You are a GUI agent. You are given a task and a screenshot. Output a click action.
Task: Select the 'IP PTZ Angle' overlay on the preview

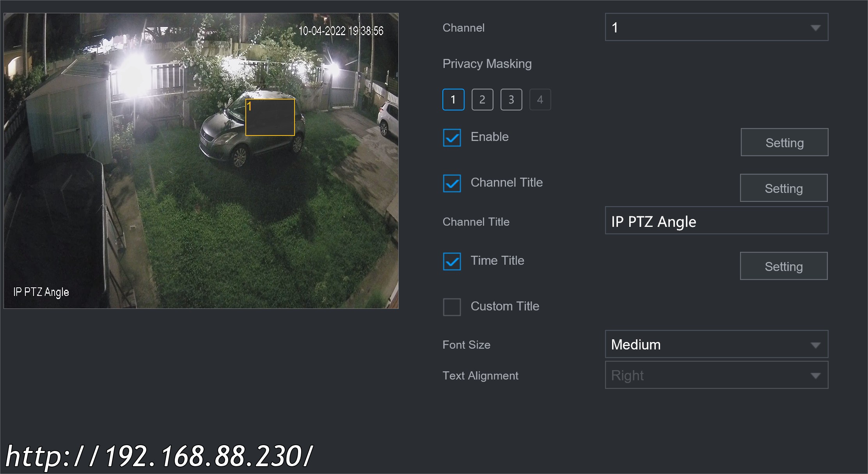tap(41, 292)
